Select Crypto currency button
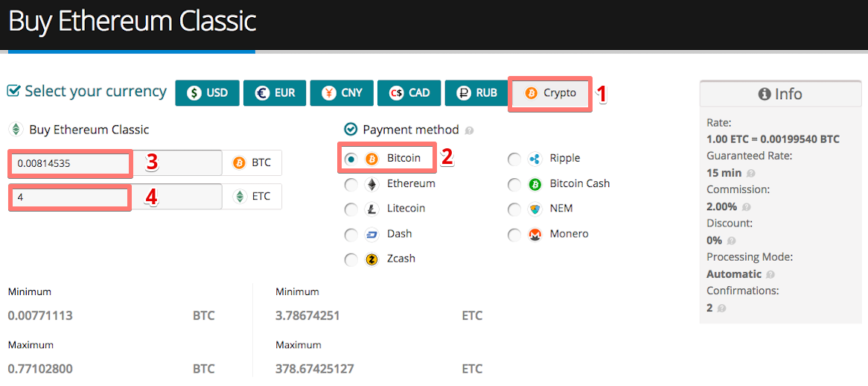 pos(549,92)
